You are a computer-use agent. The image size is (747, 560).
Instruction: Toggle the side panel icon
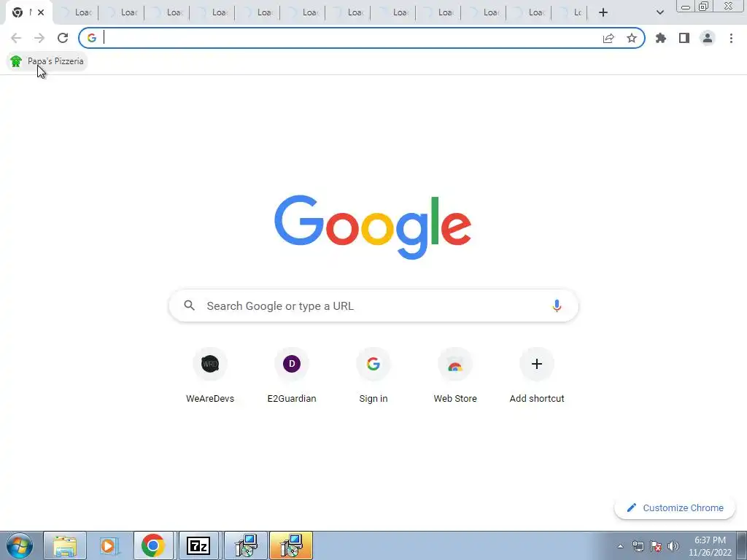[x=684, y=38]
